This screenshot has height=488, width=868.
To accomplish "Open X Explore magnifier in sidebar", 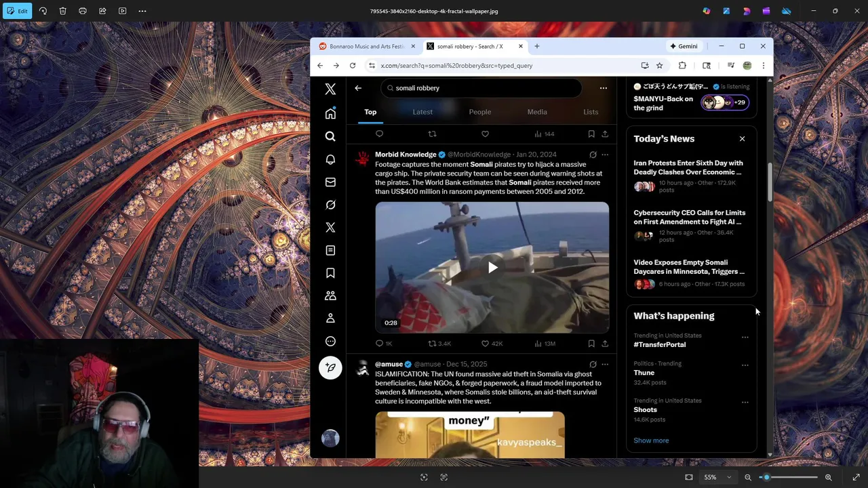I will tap(330, 136).
